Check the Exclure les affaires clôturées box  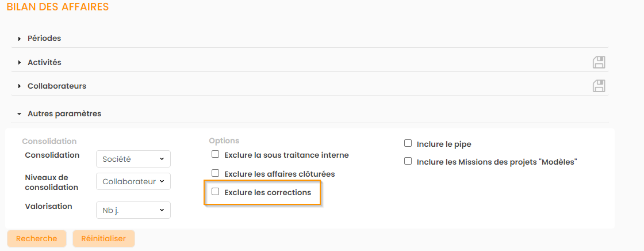(x=216, y=173)
